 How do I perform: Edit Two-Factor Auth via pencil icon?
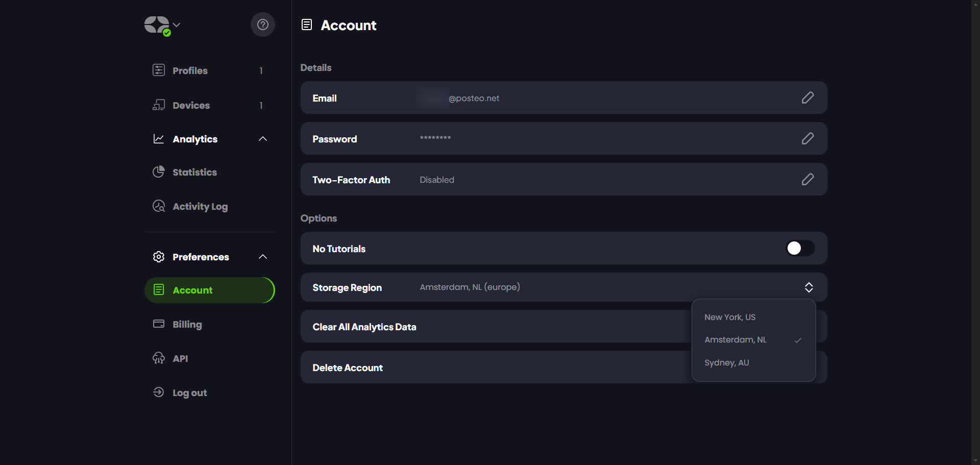[x=807, y=179]
